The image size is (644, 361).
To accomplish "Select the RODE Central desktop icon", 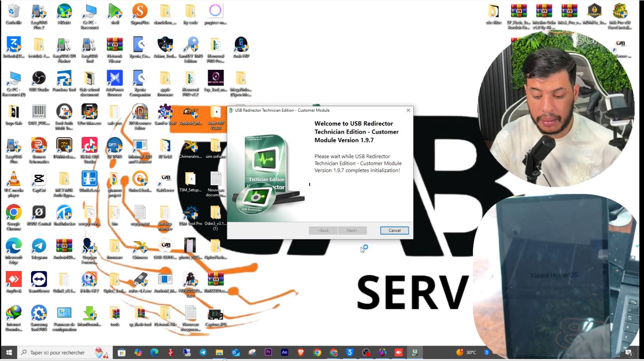I will point(39,216).
